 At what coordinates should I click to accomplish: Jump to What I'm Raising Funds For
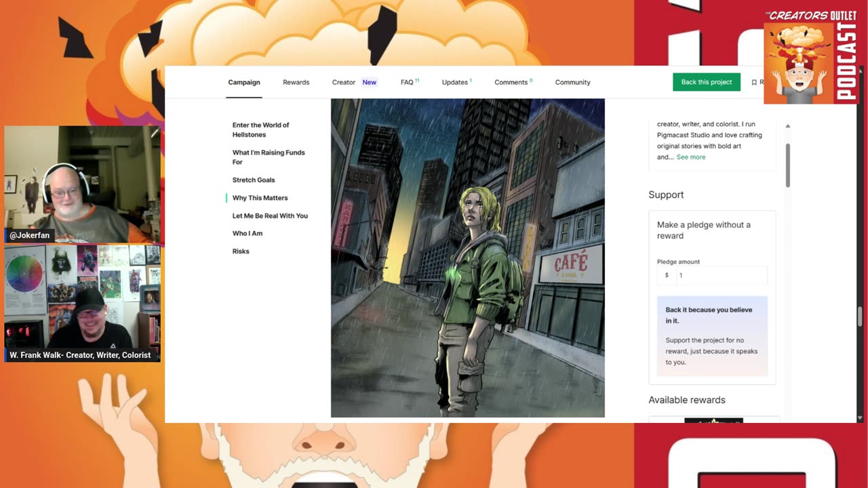point(269,157)
